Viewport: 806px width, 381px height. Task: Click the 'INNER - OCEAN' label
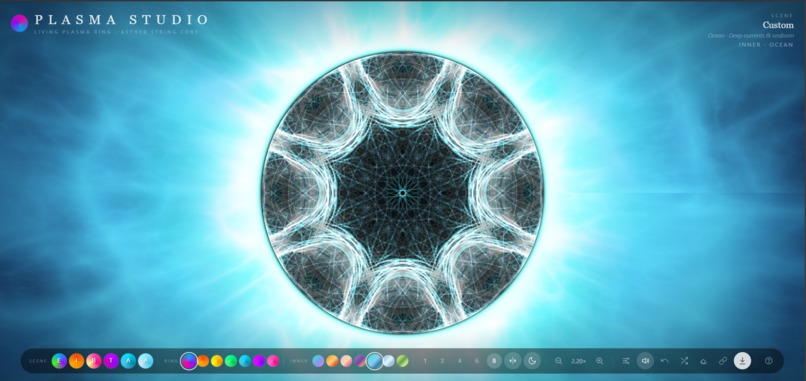(x=766, y=45)
